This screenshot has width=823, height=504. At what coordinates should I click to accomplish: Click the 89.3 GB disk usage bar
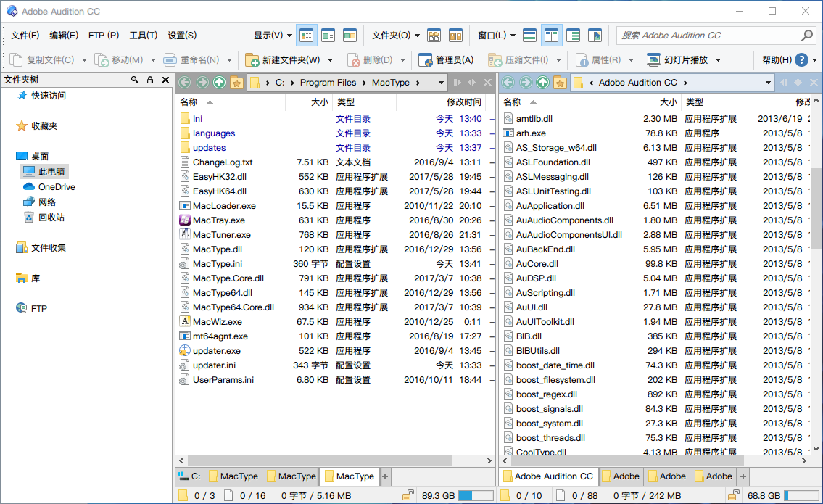(476, 495)
